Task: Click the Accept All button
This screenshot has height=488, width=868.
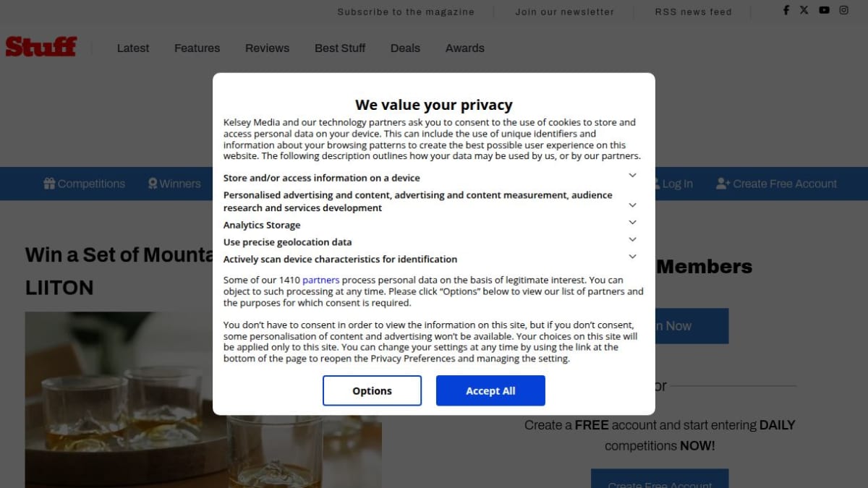Action: coord(490,390)
